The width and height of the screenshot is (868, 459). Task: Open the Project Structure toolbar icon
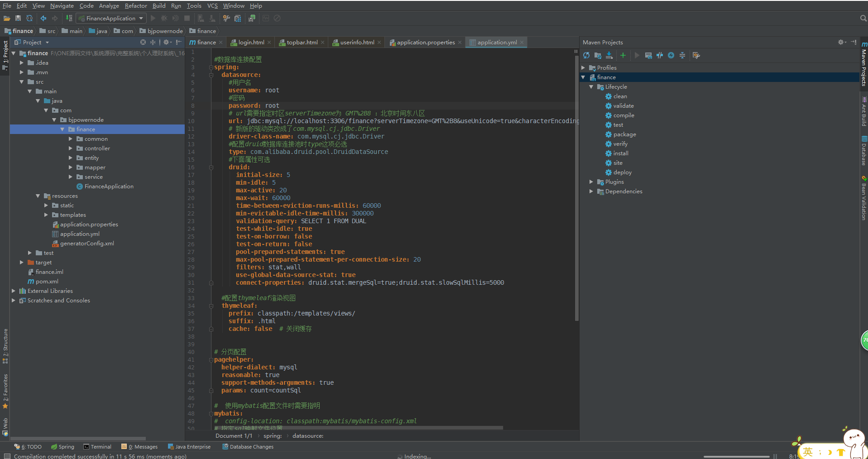coord(238,18)
